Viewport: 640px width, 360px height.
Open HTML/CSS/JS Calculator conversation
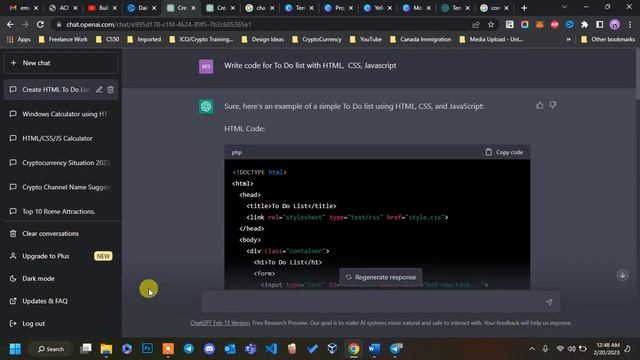[x=61, y=138]
